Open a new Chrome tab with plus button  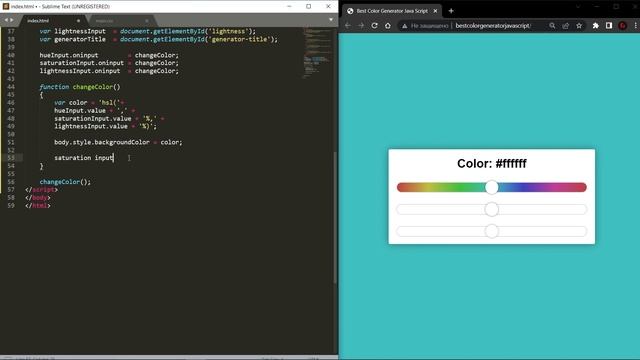click(x=451, y=11)
